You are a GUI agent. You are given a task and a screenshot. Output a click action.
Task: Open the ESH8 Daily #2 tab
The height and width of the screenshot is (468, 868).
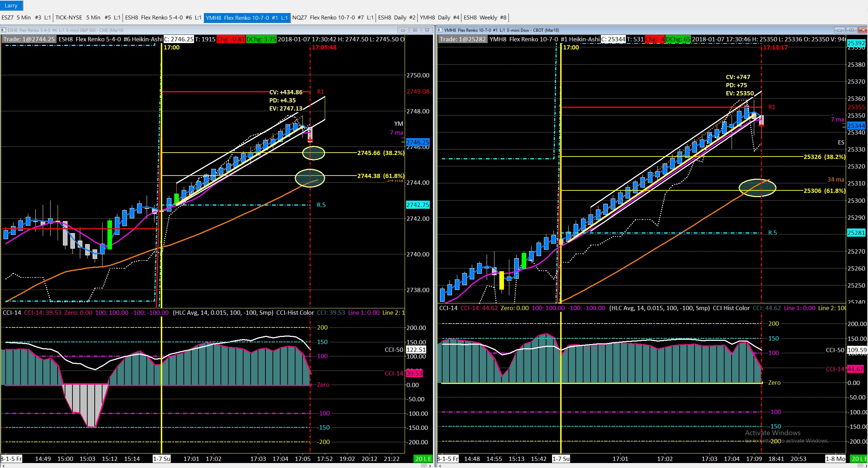coord(396,18)
